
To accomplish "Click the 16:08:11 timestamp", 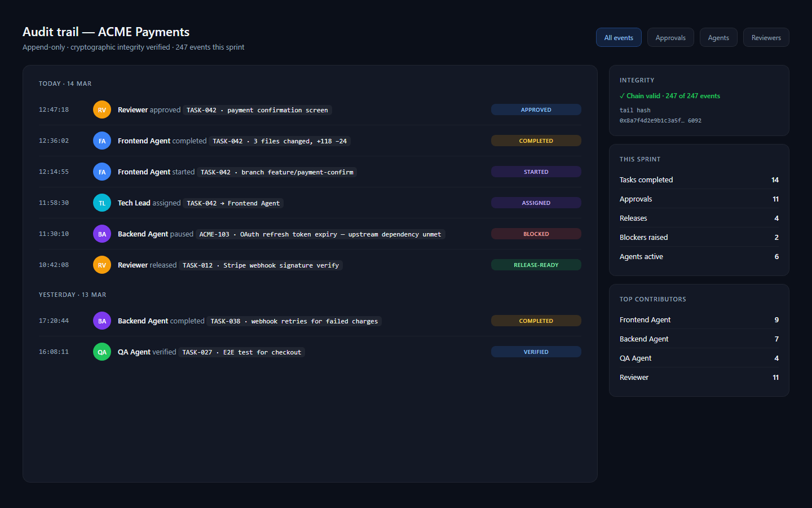I will coord(54,352).
